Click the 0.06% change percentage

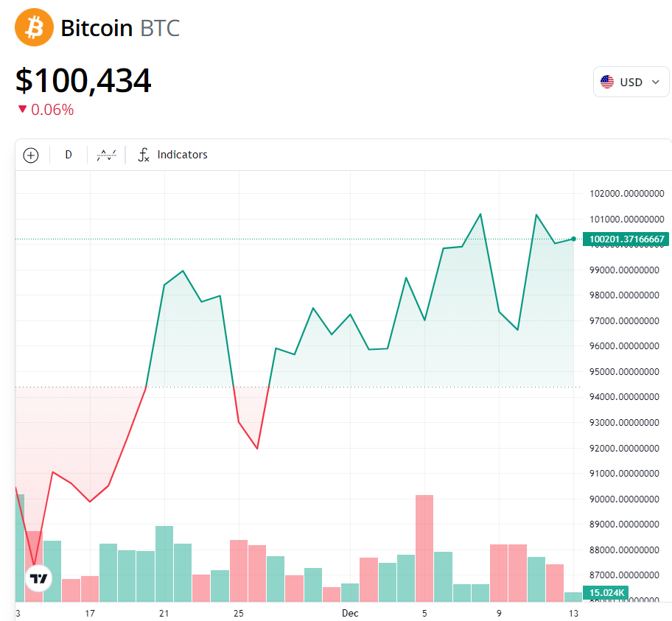point(52,110)
